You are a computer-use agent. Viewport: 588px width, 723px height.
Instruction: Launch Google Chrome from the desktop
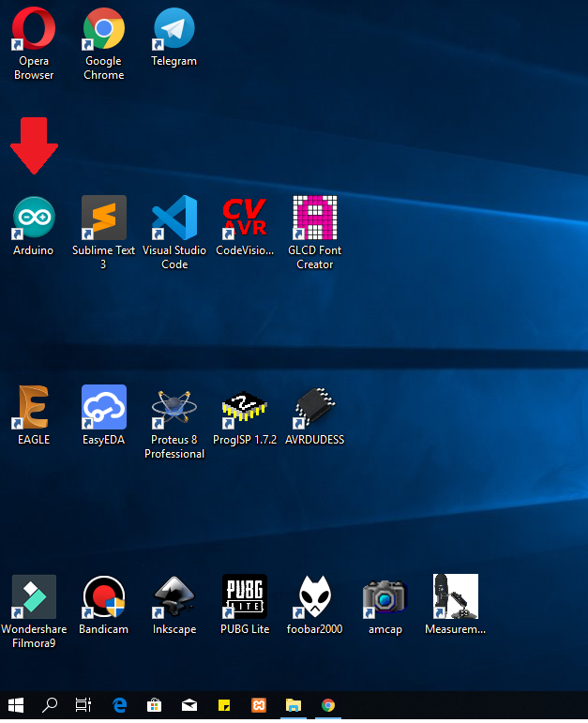104,28
